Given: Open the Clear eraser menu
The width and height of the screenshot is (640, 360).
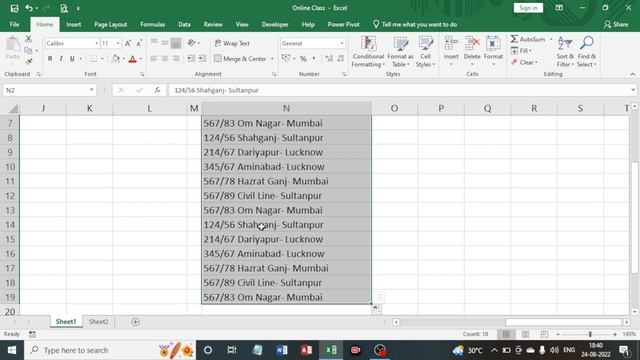Looking at the screenshot, I should pyautogui.click(x=524, y=62).
